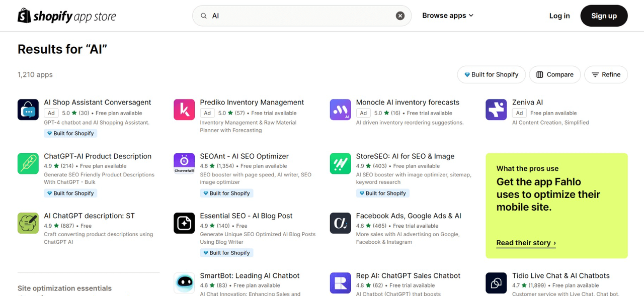Image resolution: width=644 pixels, height=296 pixels.
Task: Open the Compare tool
Action: pos(554,74)
